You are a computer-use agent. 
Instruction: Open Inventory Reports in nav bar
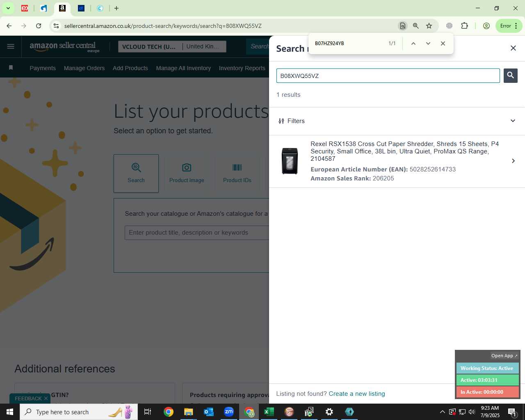(242, 68)
